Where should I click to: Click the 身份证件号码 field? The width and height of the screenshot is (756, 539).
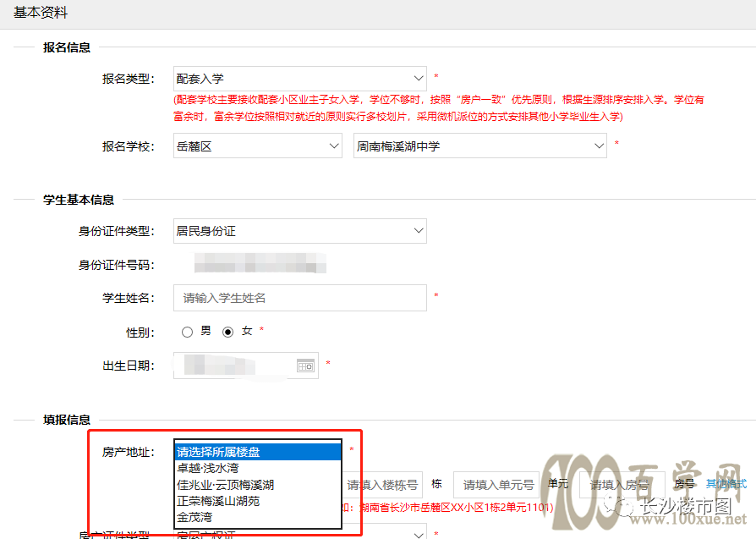coord(260,264)
